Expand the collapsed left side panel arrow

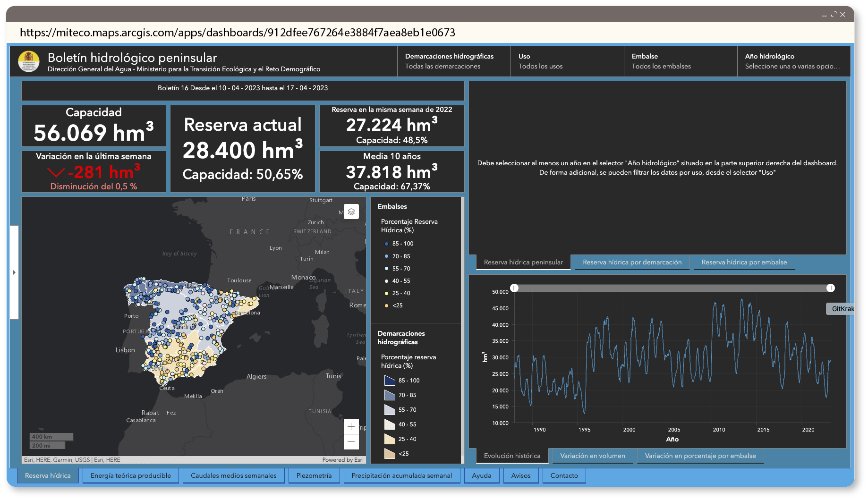(x=14, y=272)
